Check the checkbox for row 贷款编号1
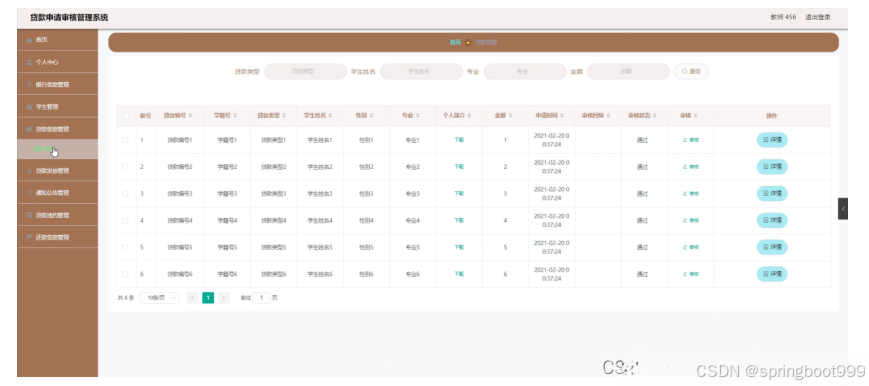The height and width of the screenshot is (386, 869). 126,140
